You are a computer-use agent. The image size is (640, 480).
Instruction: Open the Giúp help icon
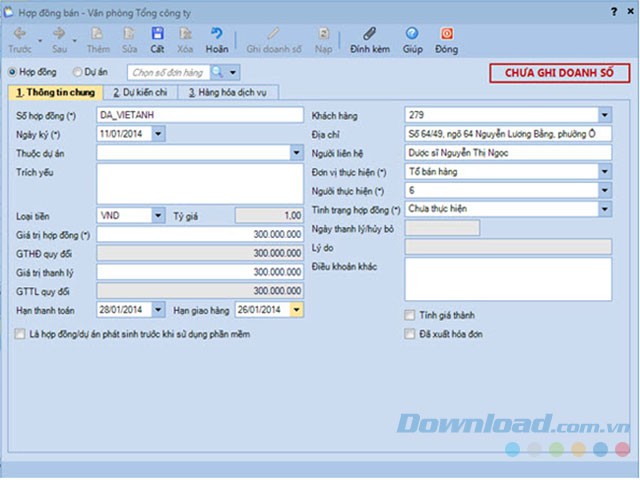tap(411, 35)
